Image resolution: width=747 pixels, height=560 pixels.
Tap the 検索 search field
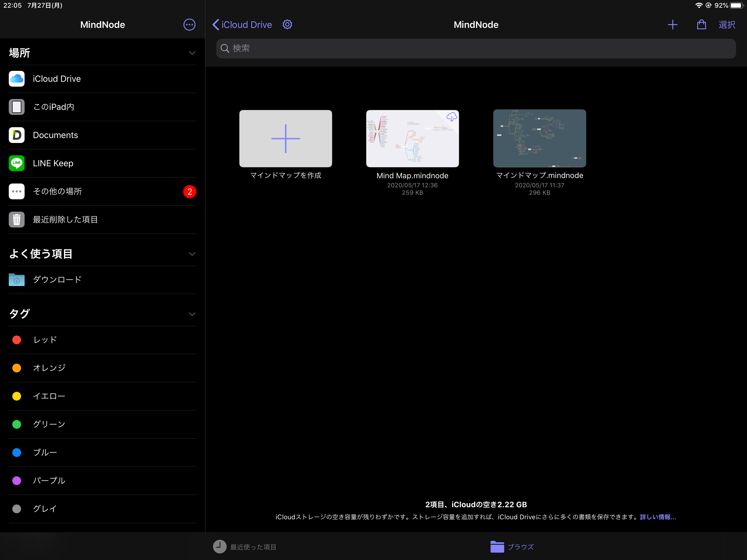point(476,48)
